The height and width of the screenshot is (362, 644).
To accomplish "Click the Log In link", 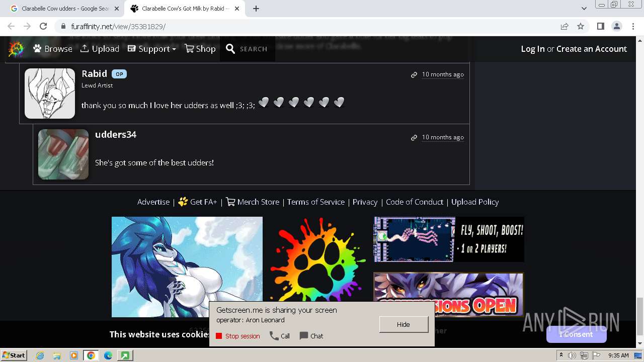I will [x=533, y=49].
